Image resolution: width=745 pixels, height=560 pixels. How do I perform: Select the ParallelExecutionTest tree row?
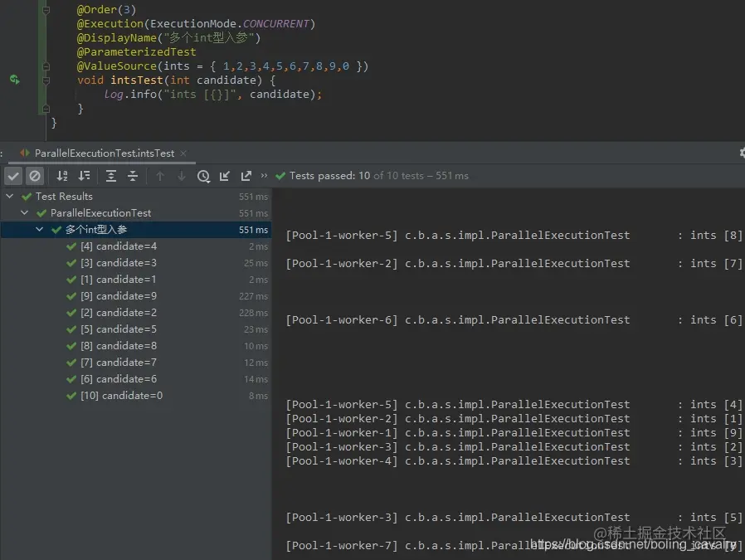pyautogui.click(x=136, y=213)
